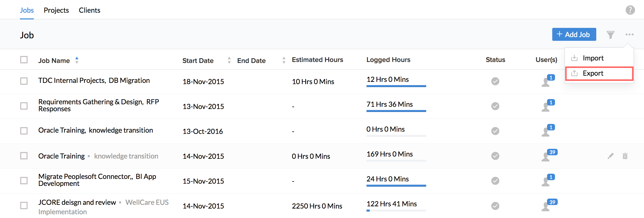Switch to the Projects tab
Screen dimensions: 644x218
coord(56,10)
